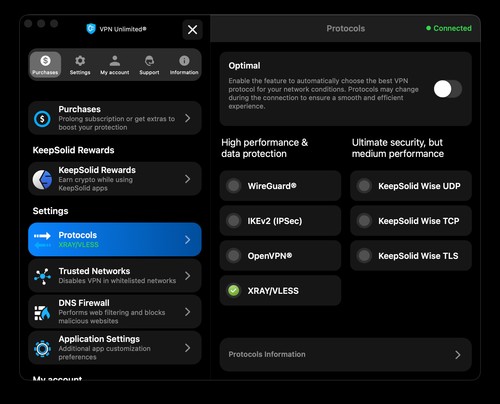Expand the KeepSolid Rewards row chevron
Viewport: 500px width, 404px height.
click(188, 179)
